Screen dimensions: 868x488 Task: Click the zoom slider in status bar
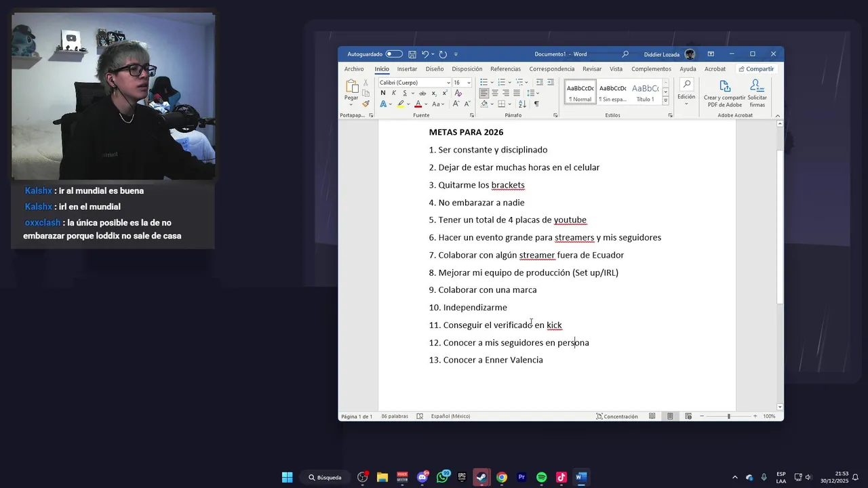point(728,416)
